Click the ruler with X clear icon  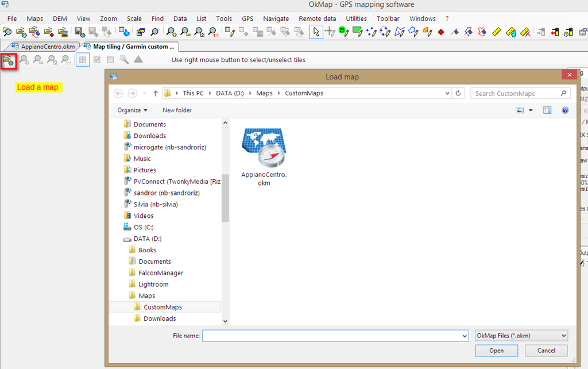pos(525,32)
